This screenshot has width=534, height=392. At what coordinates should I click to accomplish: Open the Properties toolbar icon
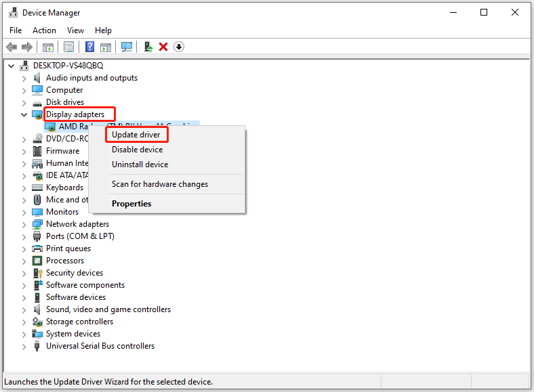click(69, 47)
